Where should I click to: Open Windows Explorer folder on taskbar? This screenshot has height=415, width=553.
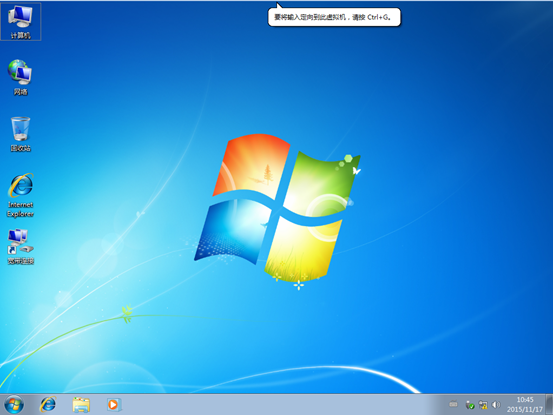tap(81, 404)
